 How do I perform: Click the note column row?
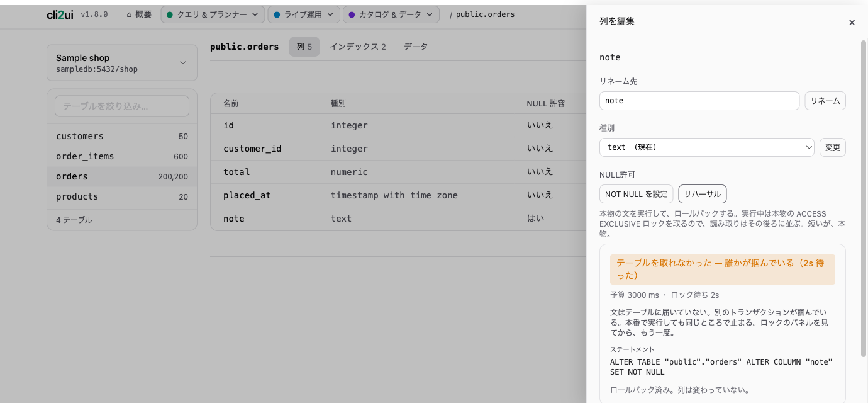click(x=398, y=219)
